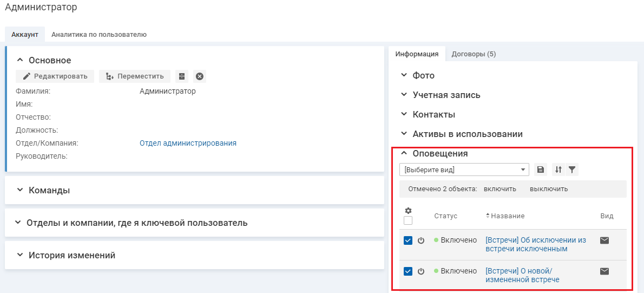Click power icon for 'Об исключении из встречи' notification

click(421, 240)
